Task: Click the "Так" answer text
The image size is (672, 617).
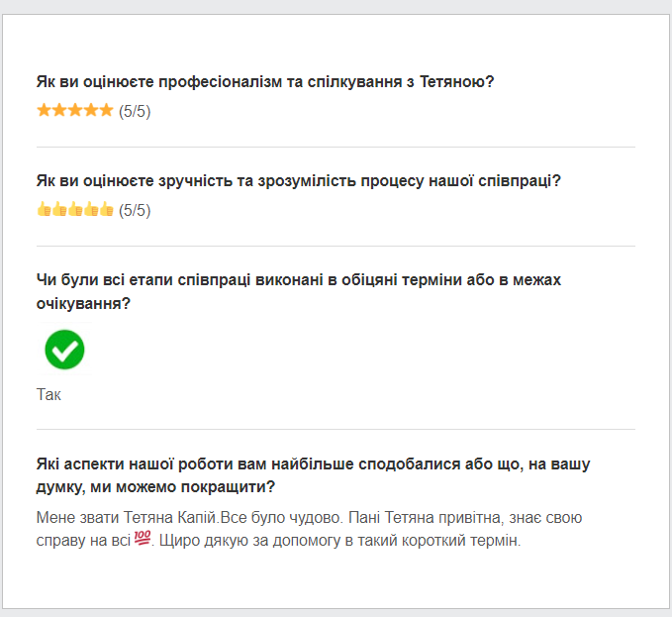Action: (x=48, y=394)
